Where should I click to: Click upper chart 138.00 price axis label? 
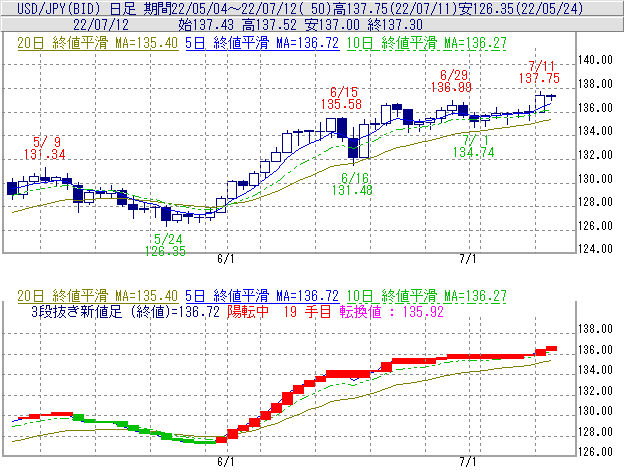[595, 84]
